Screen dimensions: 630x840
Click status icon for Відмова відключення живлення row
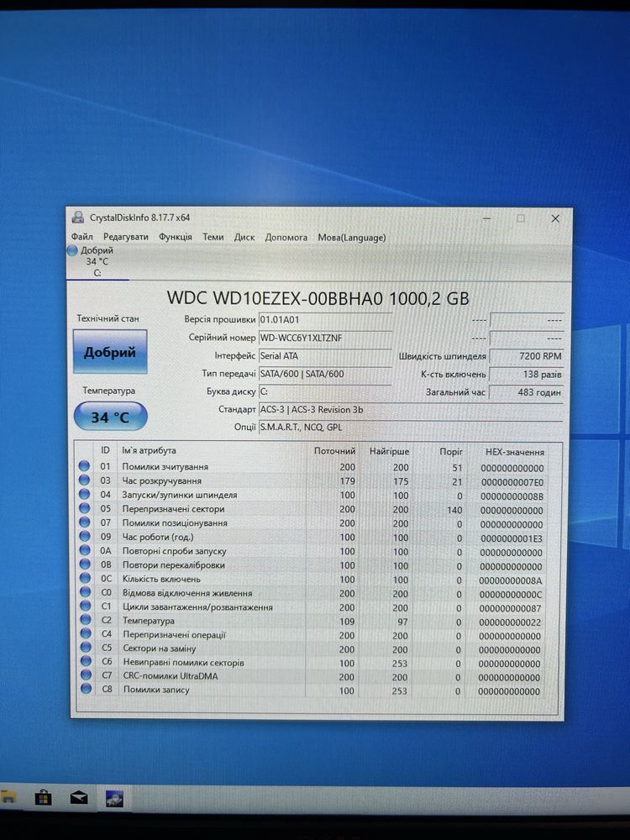tap(85, 592)
